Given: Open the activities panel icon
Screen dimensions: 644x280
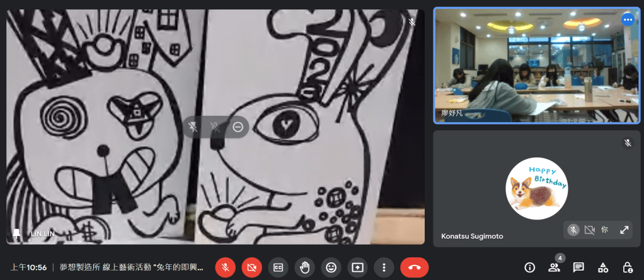Looking at the screenshot, I should pyautogui.click(x=603, y=267).
